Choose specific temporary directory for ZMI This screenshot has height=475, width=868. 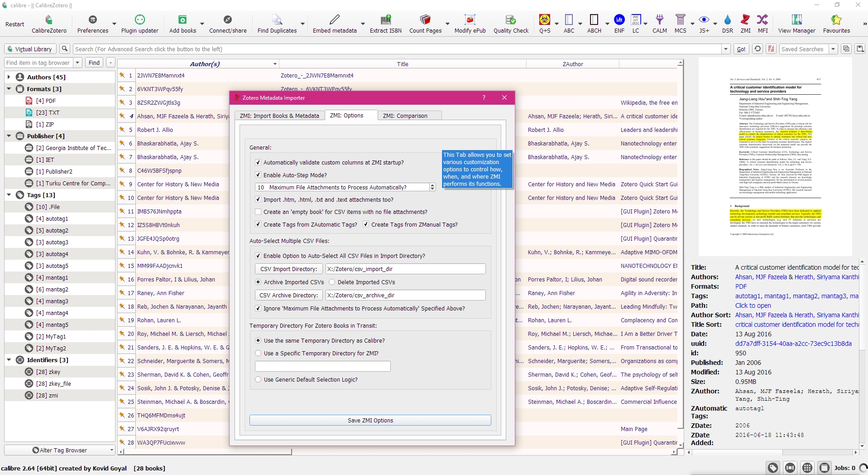click(x=258, y=353)
